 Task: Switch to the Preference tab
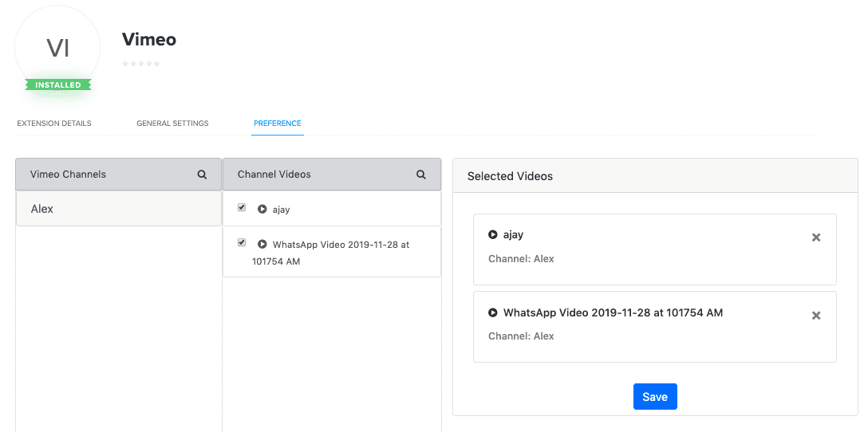278,124
